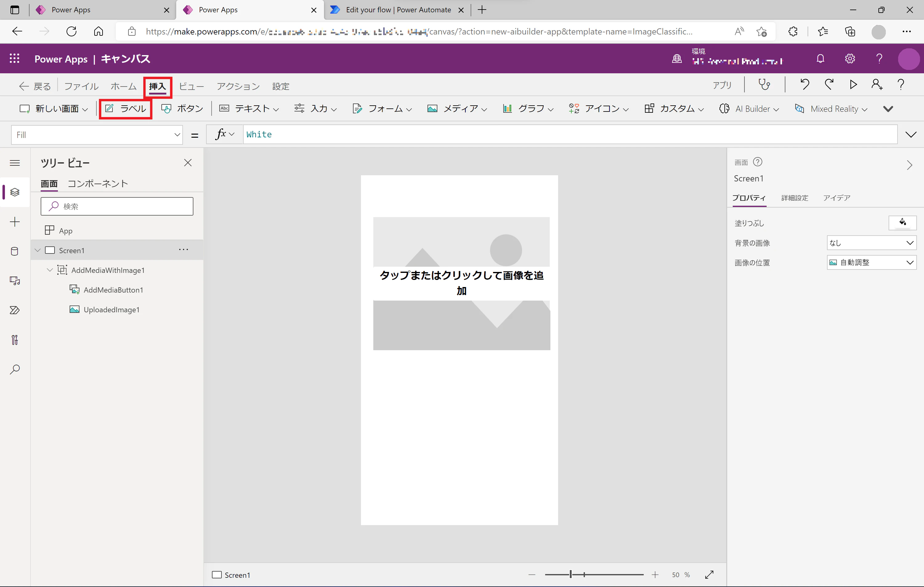
Task: Collapse the AddMediaWithImage1 tree node
Action: (50, 270)
